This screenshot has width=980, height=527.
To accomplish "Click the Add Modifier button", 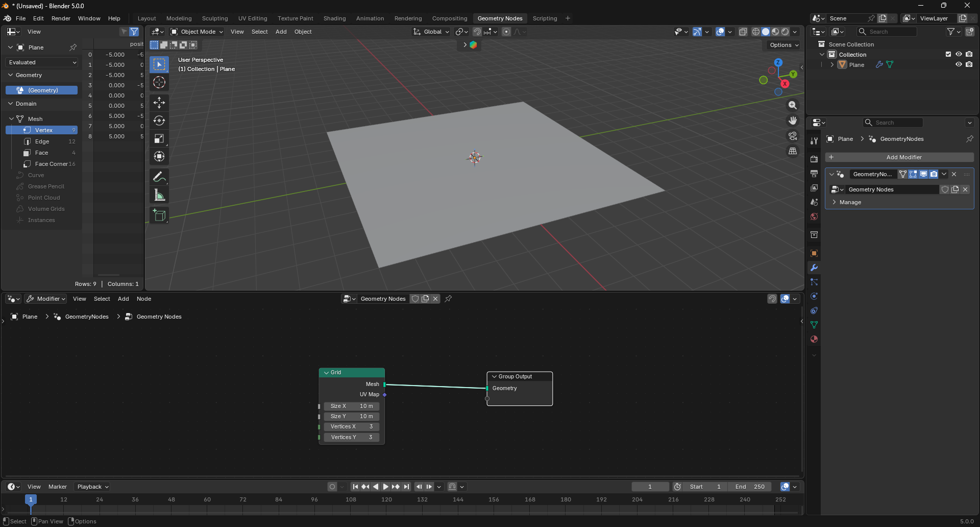I will tap(899, 157).
